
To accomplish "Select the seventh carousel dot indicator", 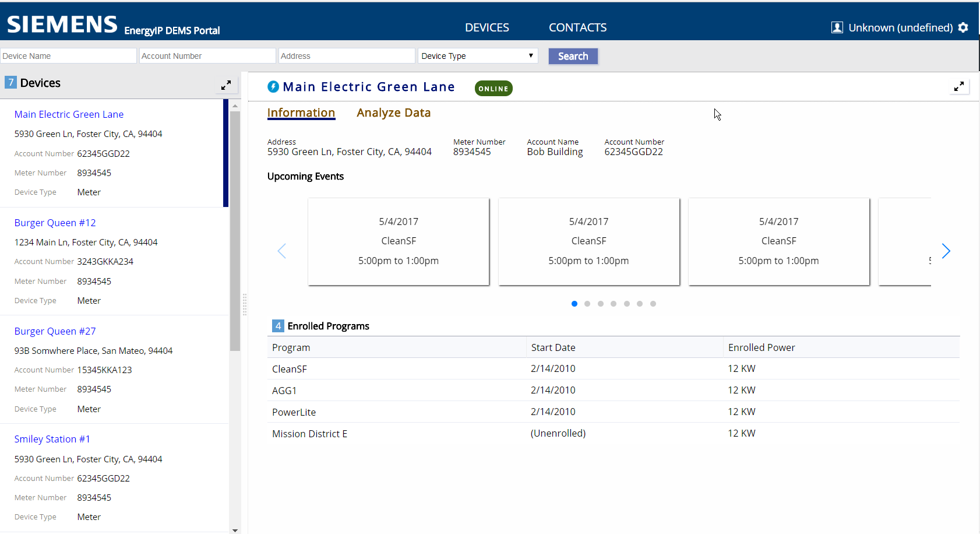I will pyautogui.click(x=653, y=304).
